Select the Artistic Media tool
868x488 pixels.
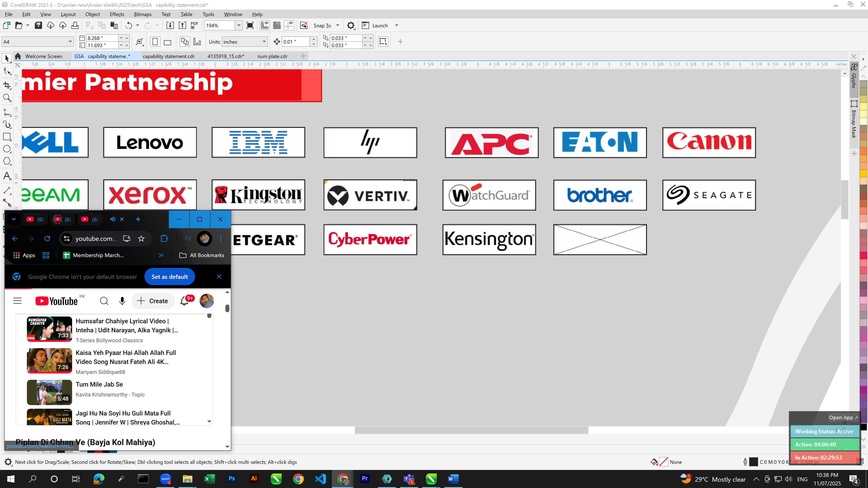pyautogui.click(x=7, y=124)
